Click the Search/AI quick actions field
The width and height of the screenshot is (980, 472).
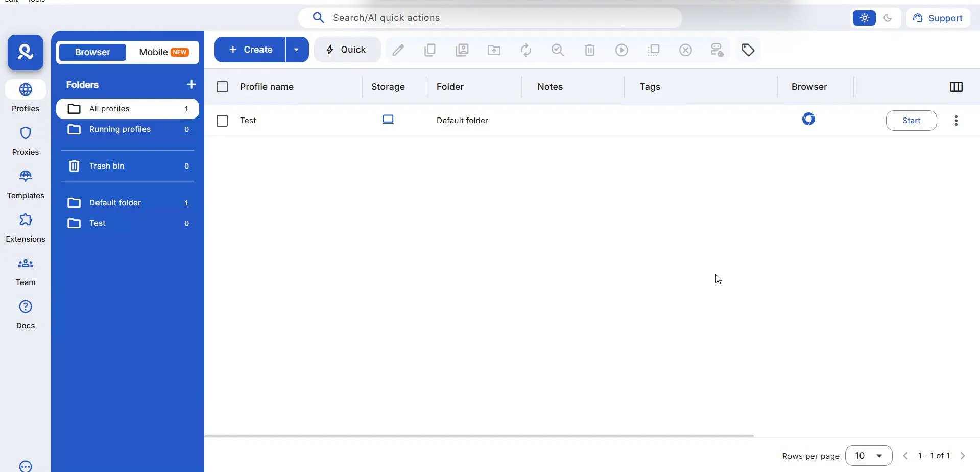click(490, 18)
